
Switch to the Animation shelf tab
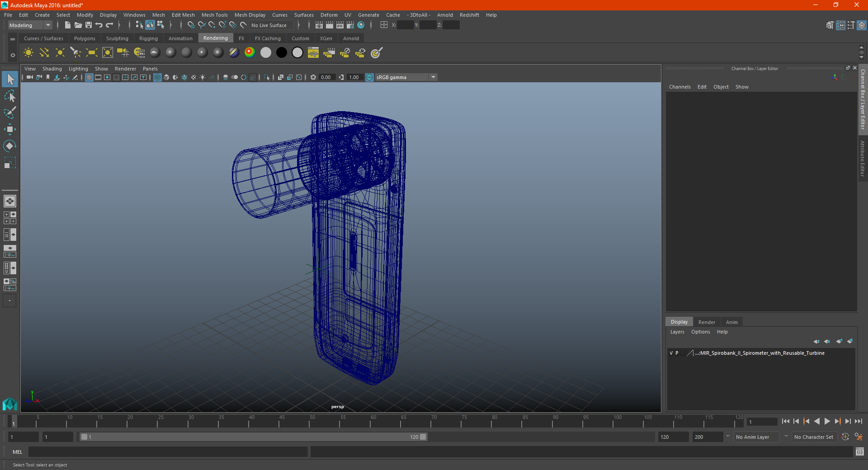pos(180,38)
